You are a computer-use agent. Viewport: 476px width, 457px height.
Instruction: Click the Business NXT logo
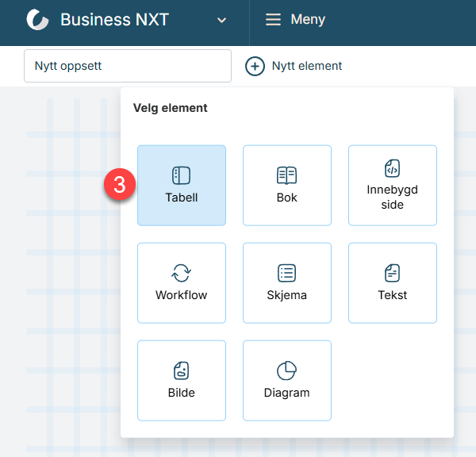37,20
